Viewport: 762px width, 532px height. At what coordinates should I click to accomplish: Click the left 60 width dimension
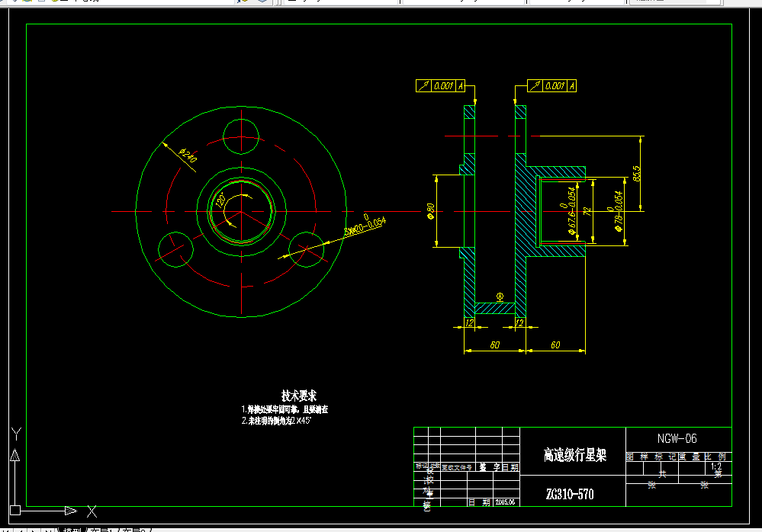coord(495,345)
